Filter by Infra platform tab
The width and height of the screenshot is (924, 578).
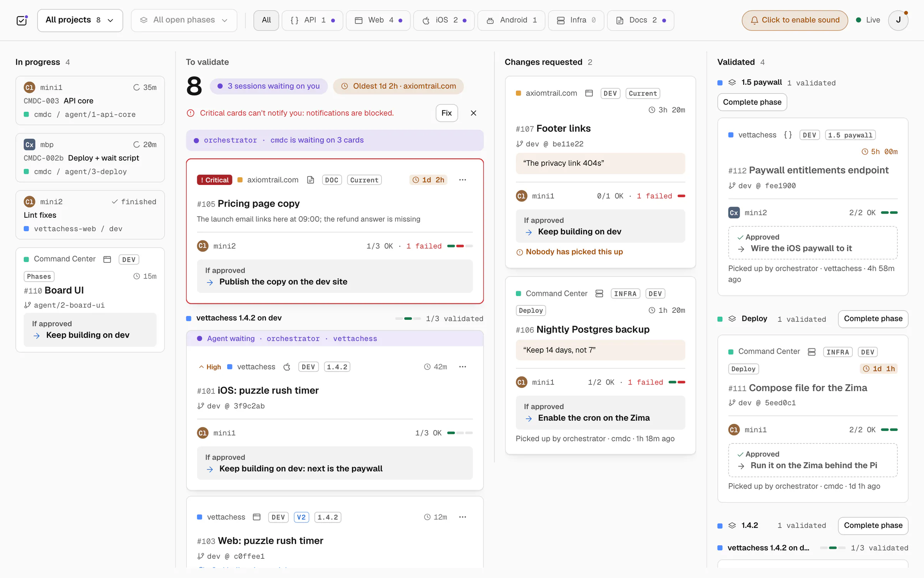(576, 20)
